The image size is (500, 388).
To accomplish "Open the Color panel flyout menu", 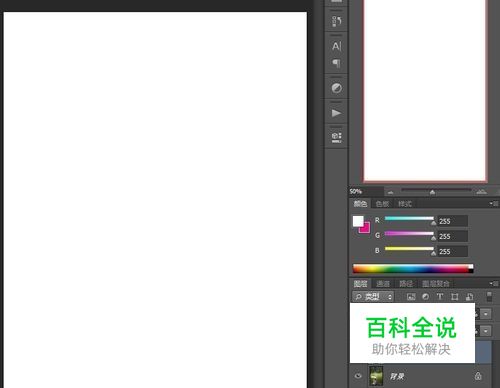I will coord(494,203).
